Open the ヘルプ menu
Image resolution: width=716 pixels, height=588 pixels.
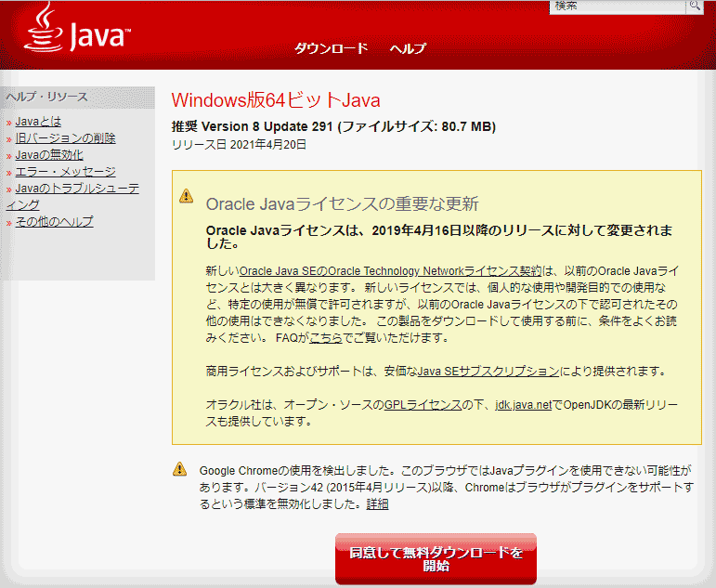pyautogui.click(x=408, y=48)
